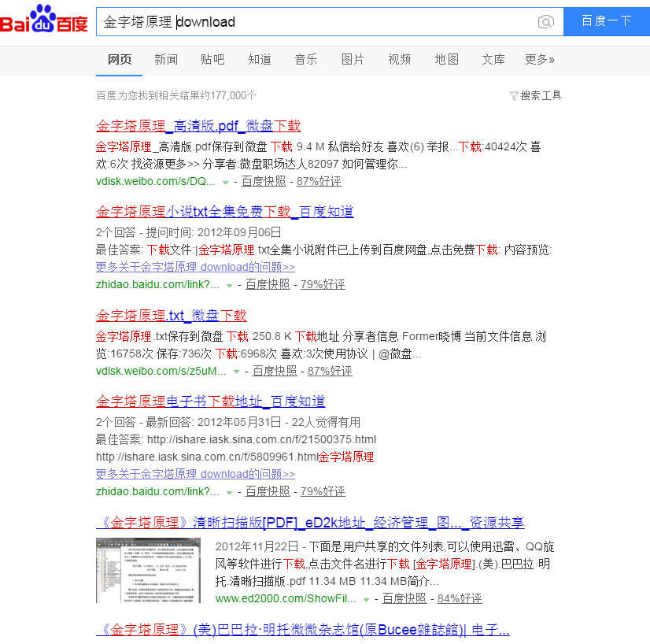Viewport: 650px width, 644px height.
Task: Open 百度快照 for vdisk.weibo.com/s/z5uM result
Action: (x=275, y=371)
